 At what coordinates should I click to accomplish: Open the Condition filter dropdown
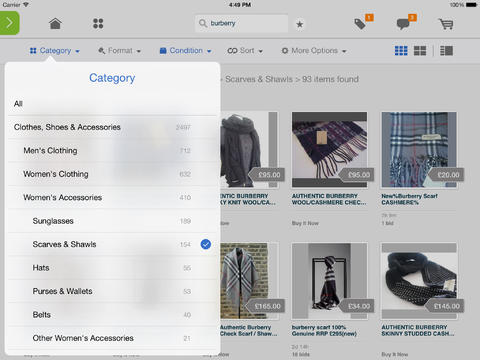[185, 51]
